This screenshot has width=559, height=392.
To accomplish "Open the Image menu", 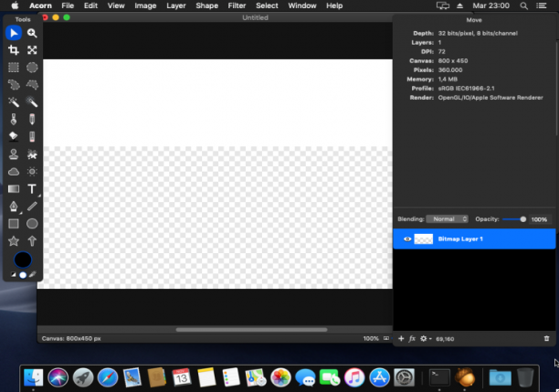I will pos(145,5).
